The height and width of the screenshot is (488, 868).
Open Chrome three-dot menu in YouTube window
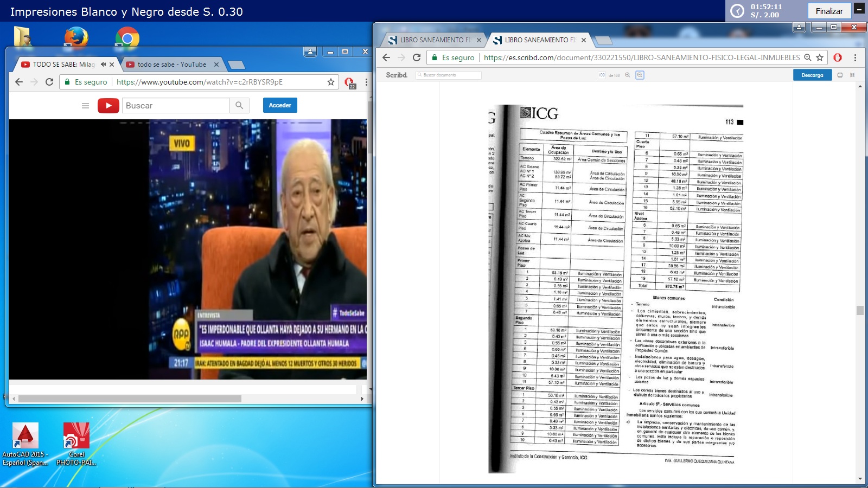[366, 82]
